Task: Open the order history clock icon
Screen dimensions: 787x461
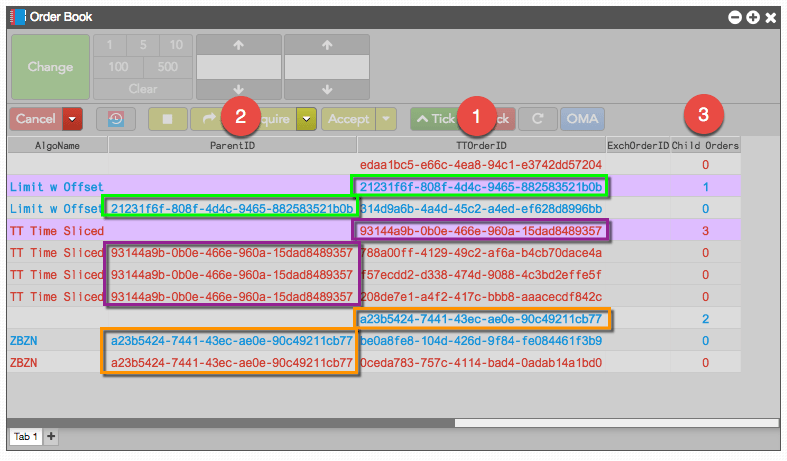Action: pyautogui.click(x=116, y=119)
